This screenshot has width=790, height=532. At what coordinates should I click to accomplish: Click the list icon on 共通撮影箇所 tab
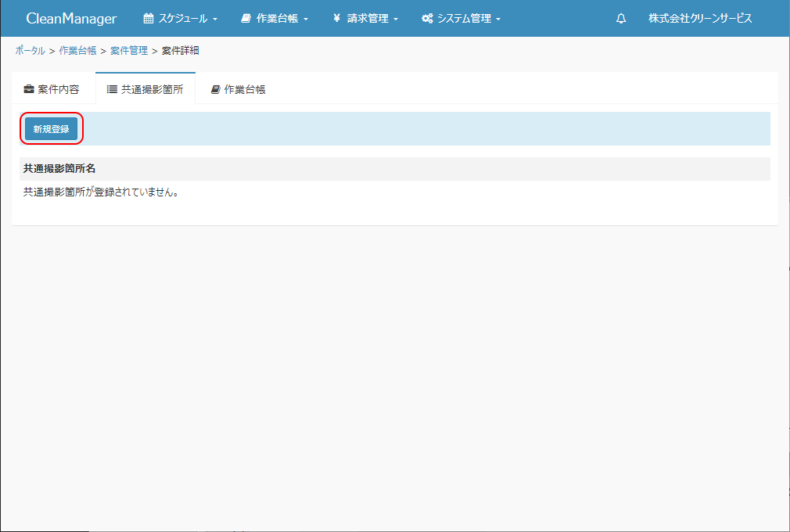(x=112, y=89)
